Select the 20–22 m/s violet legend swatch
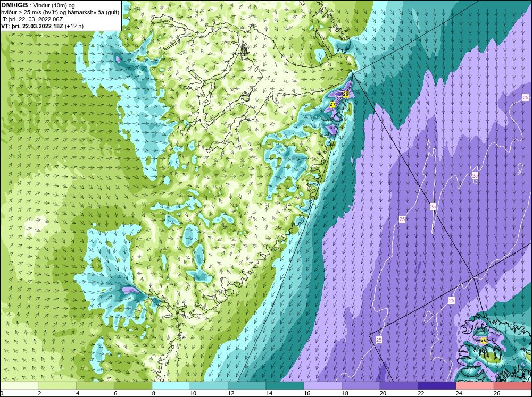Viewport: 532px width, 397px height. click(x=399, y=385)
